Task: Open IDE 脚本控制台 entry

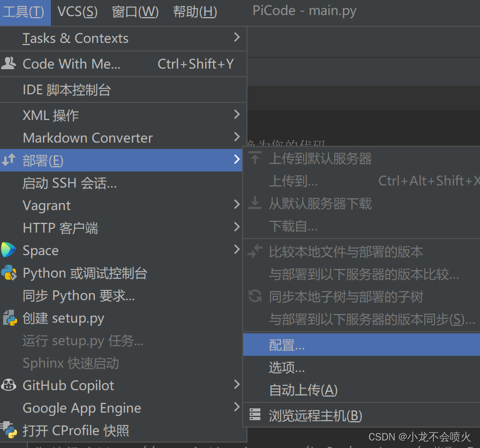Action: coord(123,89)
